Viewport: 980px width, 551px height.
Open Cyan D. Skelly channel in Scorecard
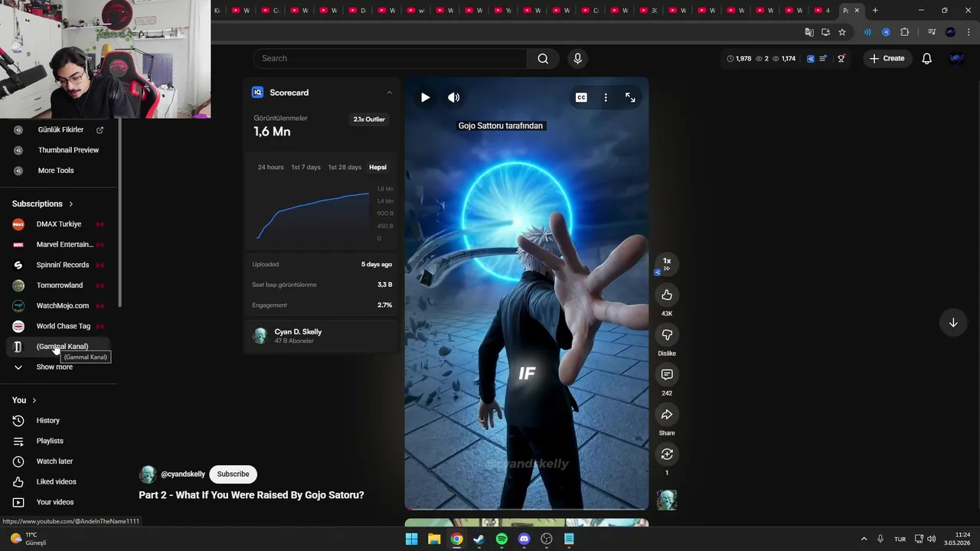coord(298,331)
